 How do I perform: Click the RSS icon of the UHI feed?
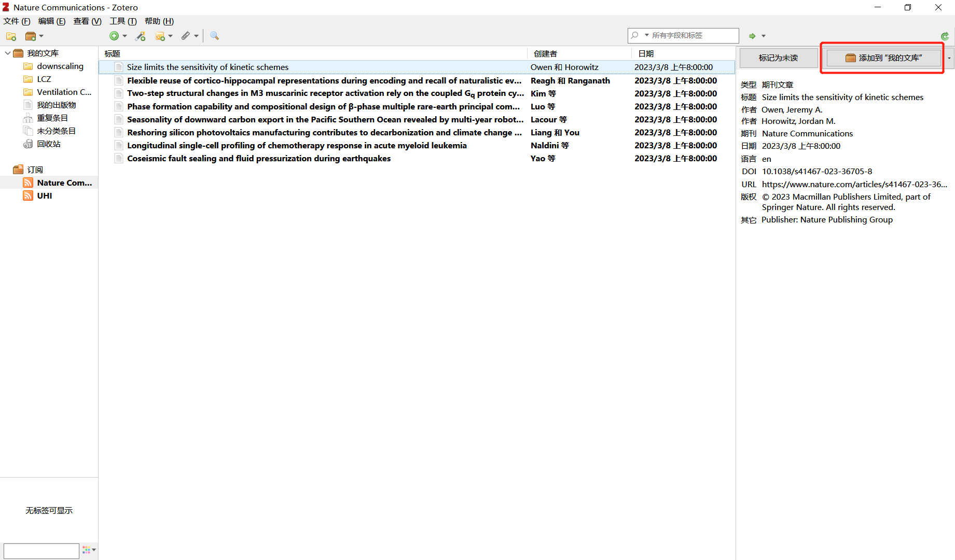click(28, 196)
